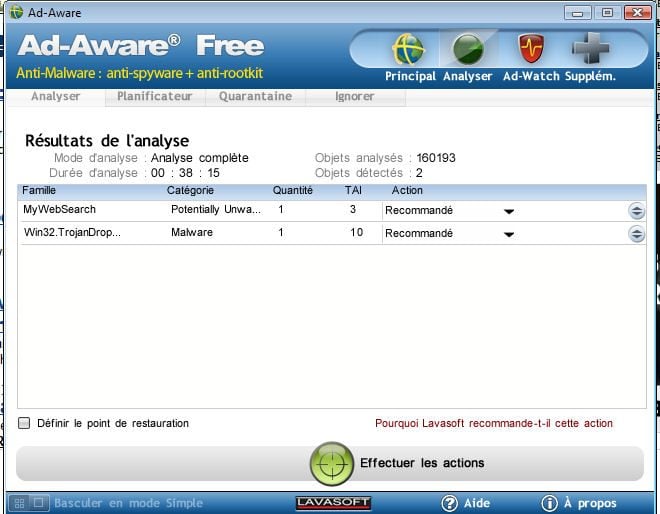The width and height of the screenshot is (660, 514).
Task: Select the Analyser radar icon
Action: [468, 49]
